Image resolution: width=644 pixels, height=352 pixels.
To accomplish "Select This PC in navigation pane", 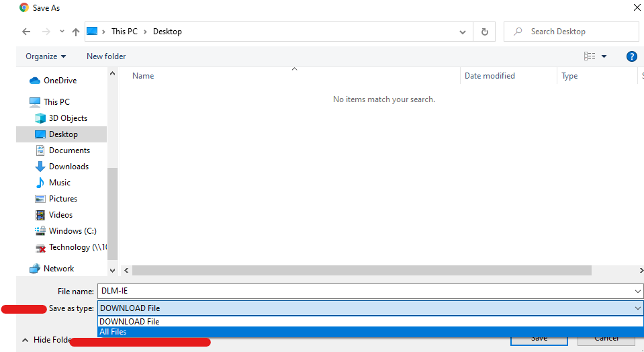I will 56,102.
